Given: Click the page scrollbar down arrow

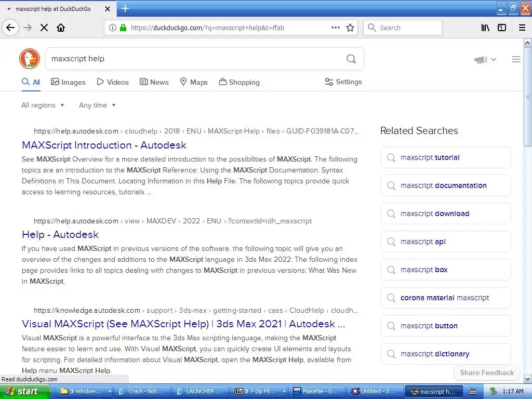Looking at the screenshot, I should pos(528,379).
